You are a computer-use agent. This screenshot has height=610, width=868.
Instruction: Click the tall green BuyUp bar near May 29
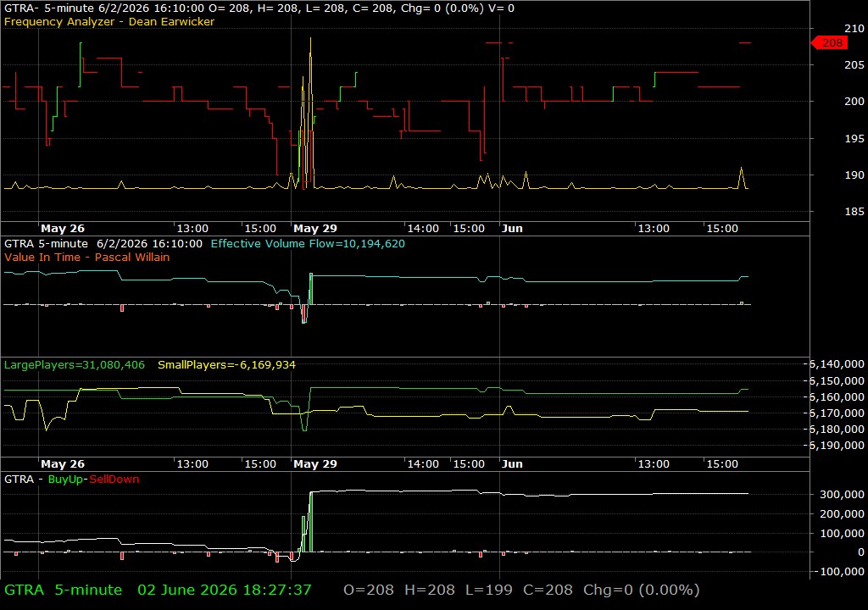(x=311, y=522)
